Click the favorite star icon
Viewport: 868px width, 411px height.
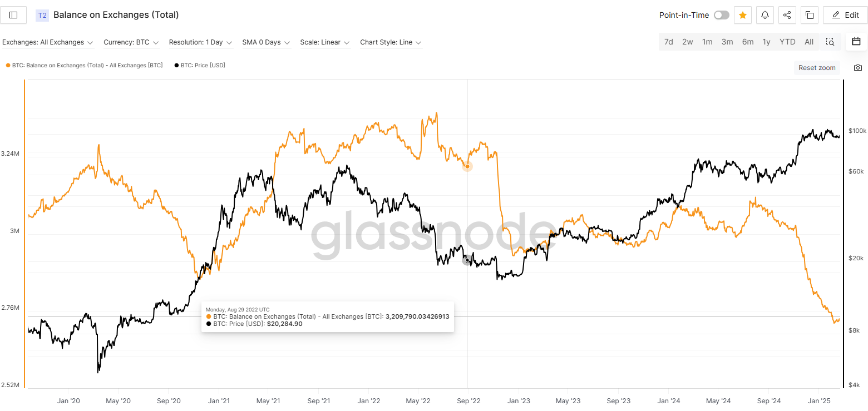tap(742, 15)
